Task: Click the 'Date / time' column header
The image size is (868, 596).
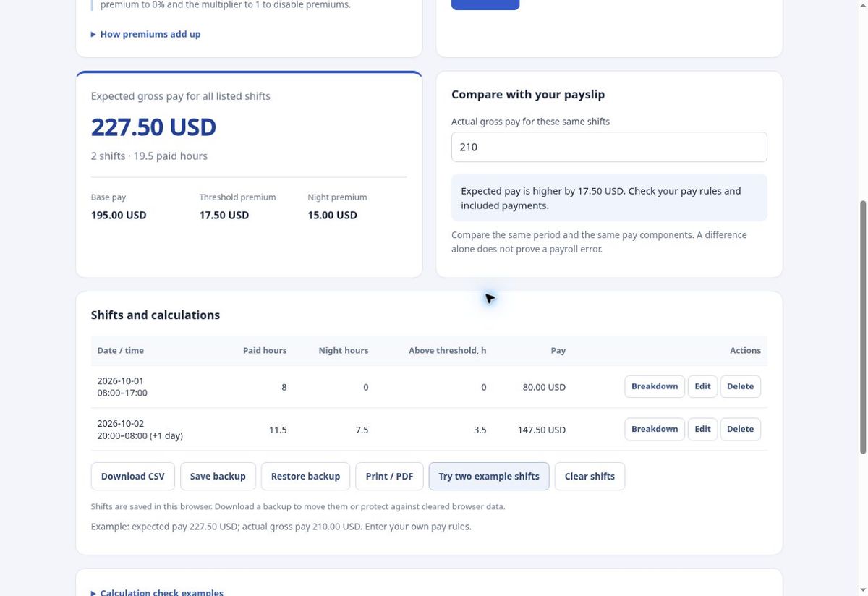Action: pos(121,350)
